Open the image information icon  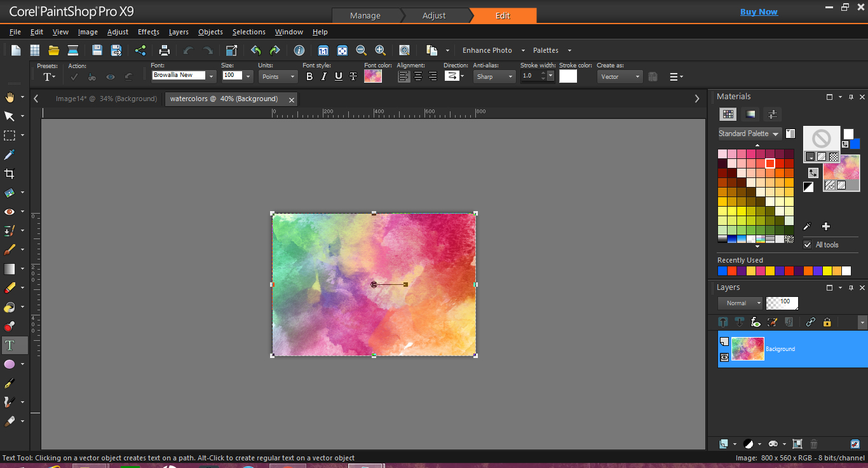point(299,50)
